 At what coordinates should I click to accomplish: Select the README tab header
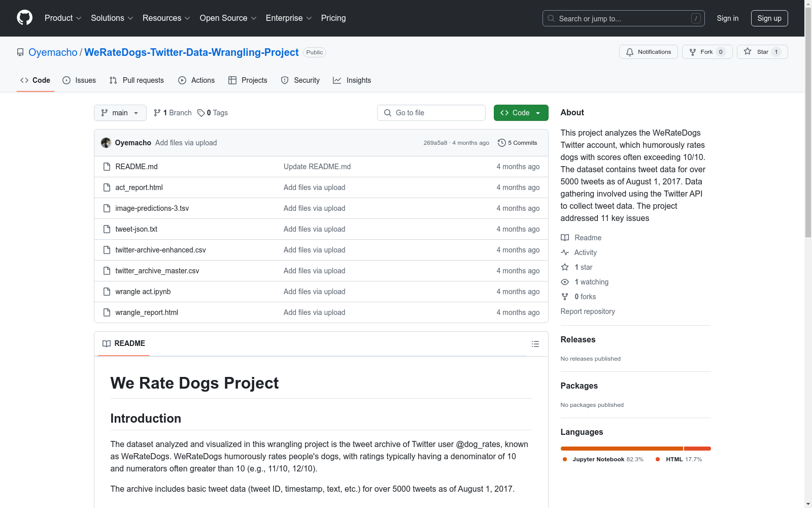[x=124, y=343]
